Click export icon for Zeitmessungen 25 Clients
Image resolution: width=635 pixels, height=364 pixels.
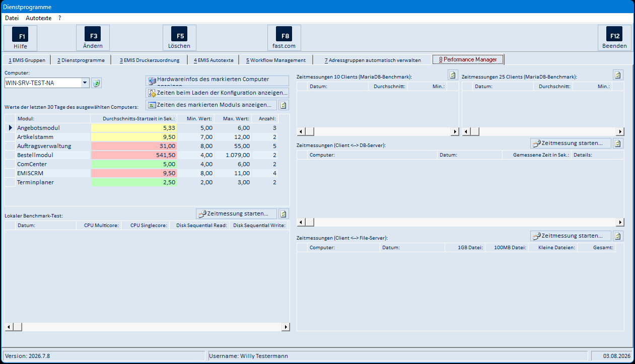tap(618, 75)
